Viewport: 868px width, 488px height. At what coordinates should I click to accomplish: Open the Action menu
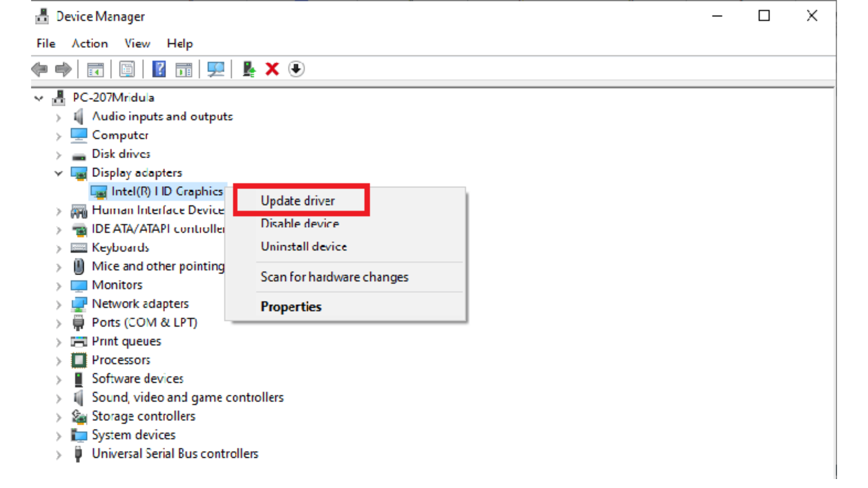90,43
